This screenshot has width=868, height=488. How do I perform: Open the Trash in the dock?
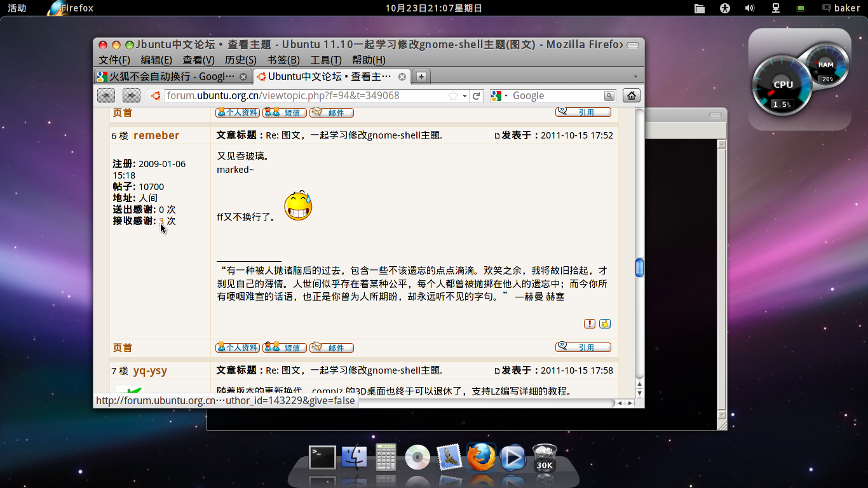pos(545,458)
